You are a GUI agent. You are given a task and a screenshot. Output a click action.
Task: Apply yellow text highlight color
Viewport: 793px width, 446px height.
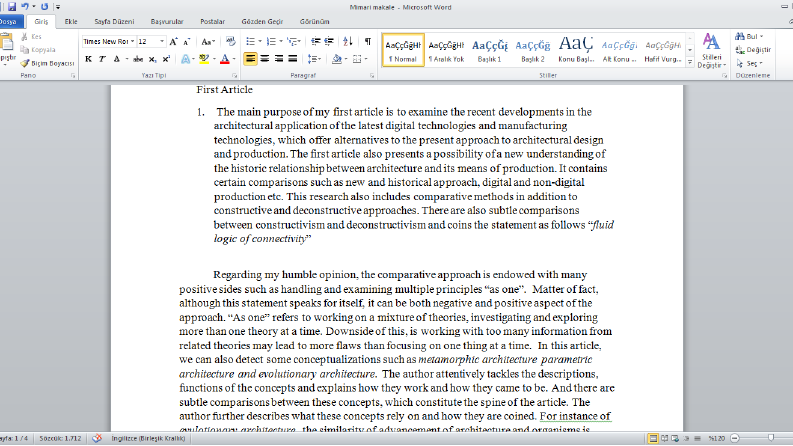[204, 59]
